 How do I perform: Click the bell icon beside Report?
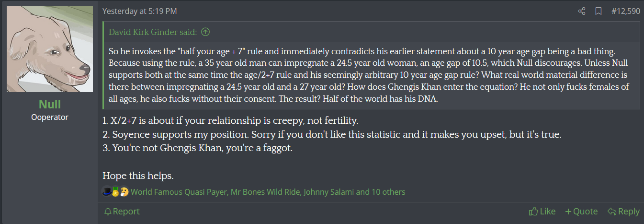point(108,212)
